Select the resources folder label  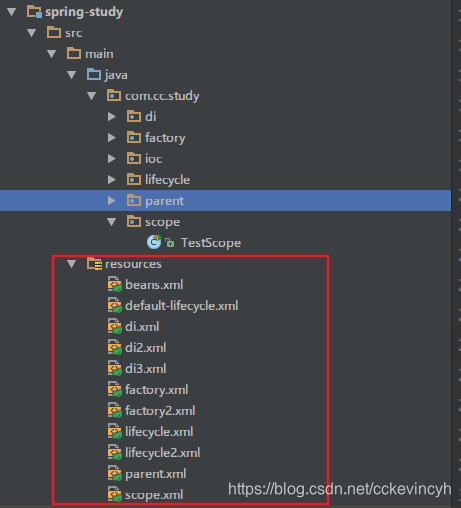133,264
